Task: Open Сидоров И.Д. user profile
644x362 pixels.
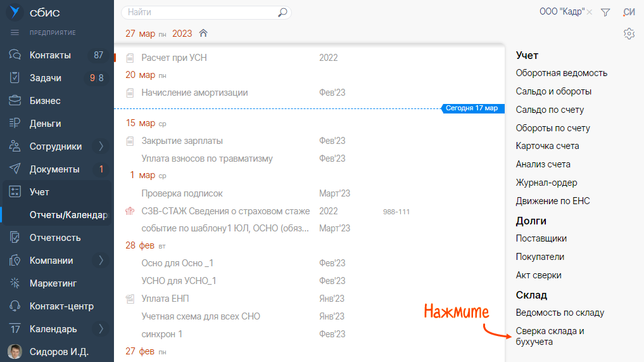Action: coord(59,352)
